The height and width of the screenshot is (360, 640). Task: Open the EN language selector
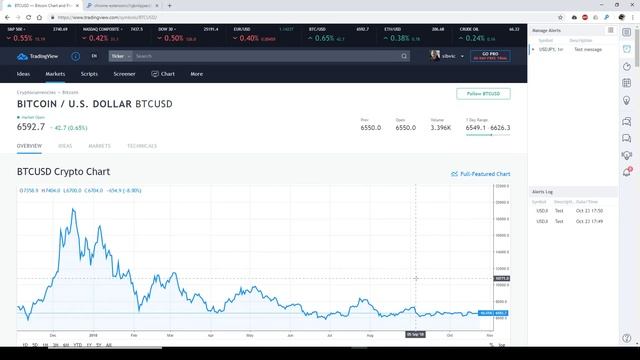94,56
